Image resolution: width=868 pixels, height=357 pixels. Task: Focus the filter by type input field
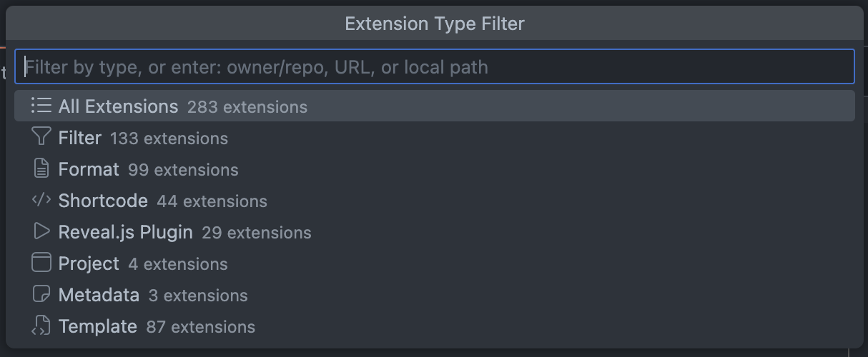pos(434,67)
